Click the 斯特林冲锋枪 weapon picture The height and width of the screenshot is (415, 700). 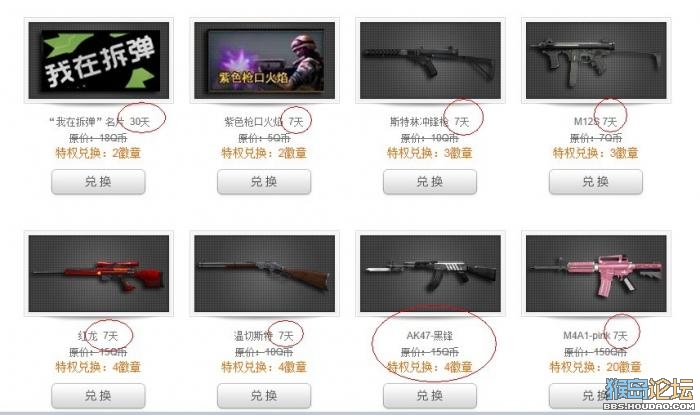(x=430, y=60)
